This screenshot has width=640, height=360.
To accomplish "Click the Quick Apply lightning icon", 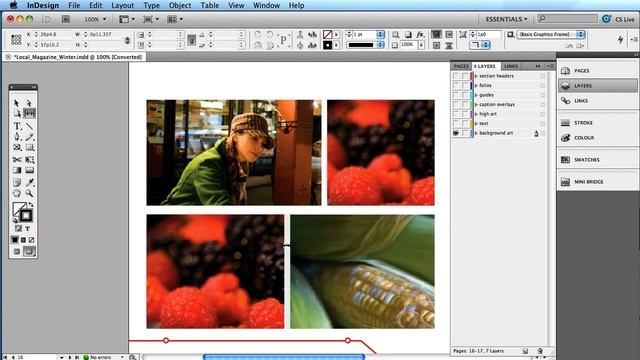I will tap(620, 40).
